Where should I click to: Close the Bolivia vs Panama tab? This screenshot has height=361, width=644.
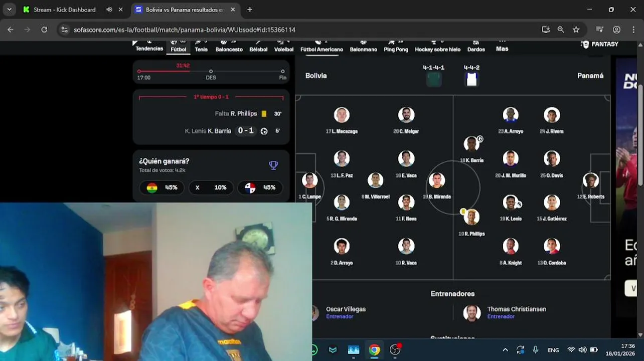pyautogui.click(x=233, y=10)
